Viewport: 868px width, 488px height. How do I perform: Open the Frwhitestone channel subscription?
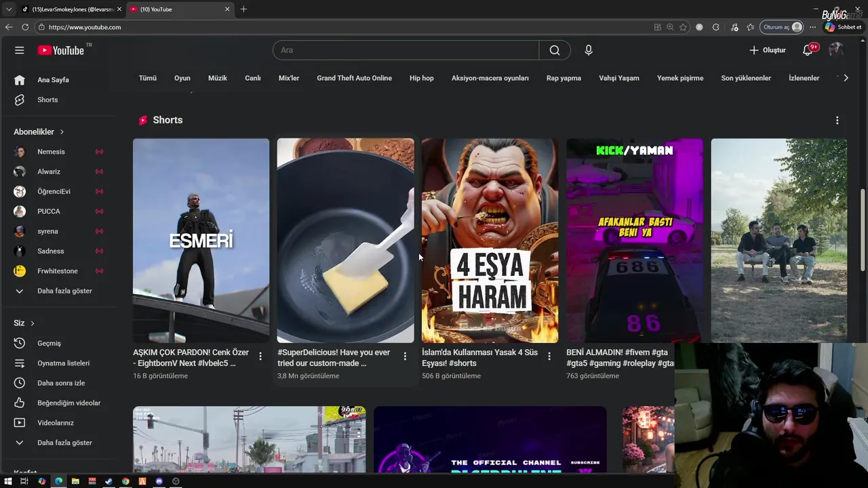(x=58, y=271)
